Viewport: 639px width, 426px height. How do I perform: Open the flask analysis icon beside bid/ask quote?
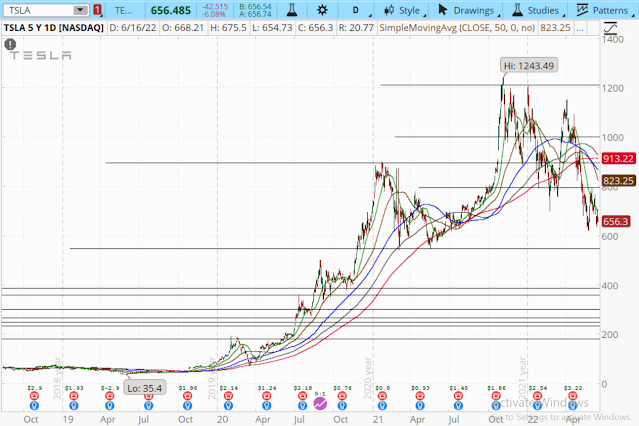tap(291, 10)
